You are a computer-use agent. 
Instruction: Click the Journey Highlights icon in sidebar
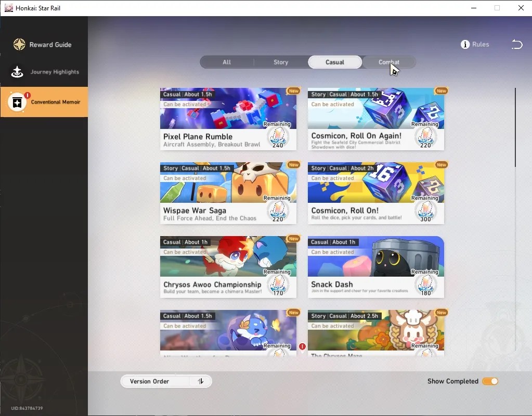click(x=17, y=72)
